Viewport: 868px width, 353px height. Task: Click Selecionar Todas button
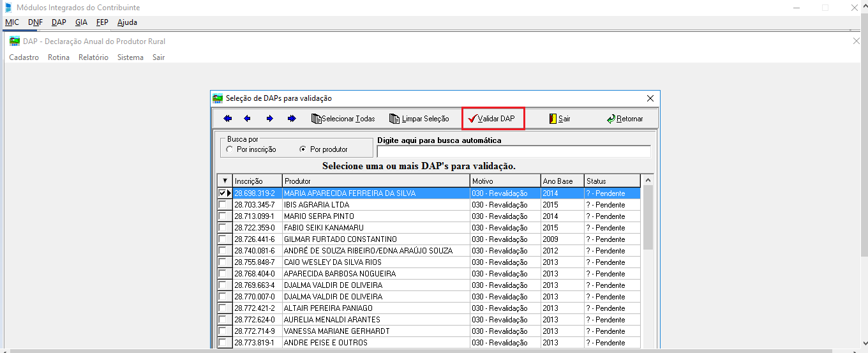pyautogui.click(x=343, y=119)
